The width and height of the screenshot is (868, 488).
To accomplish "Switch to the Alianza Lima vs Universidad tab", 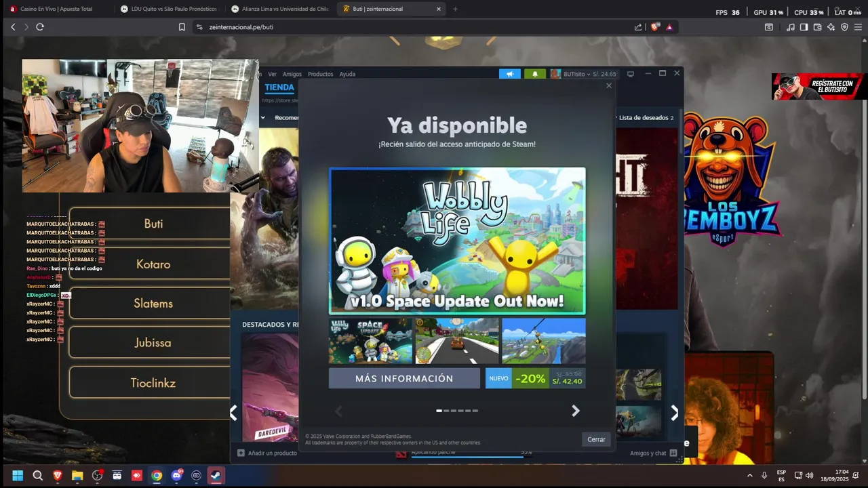I will pyautogui.click(x=279, y=9).
